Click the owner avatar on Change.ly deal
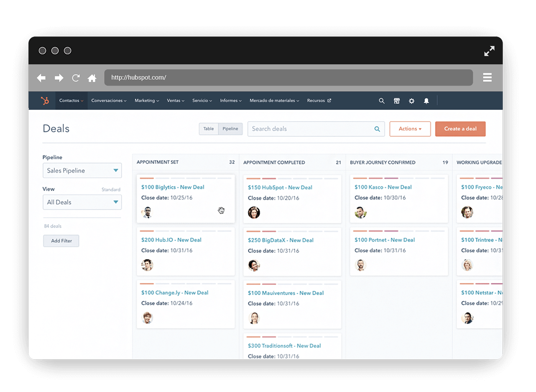The image size is (536, 392). click(147, 318)
